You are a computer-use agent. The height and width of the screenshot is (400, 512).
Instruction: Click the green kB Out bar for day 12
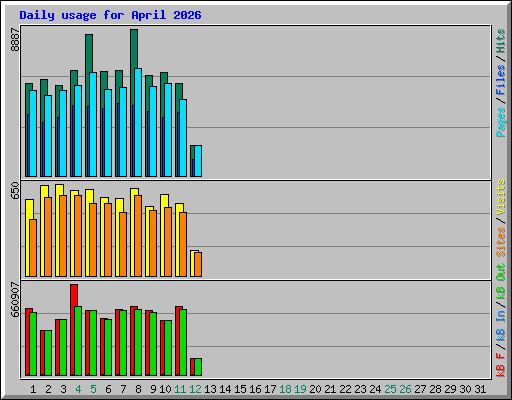tap(198, 367)
